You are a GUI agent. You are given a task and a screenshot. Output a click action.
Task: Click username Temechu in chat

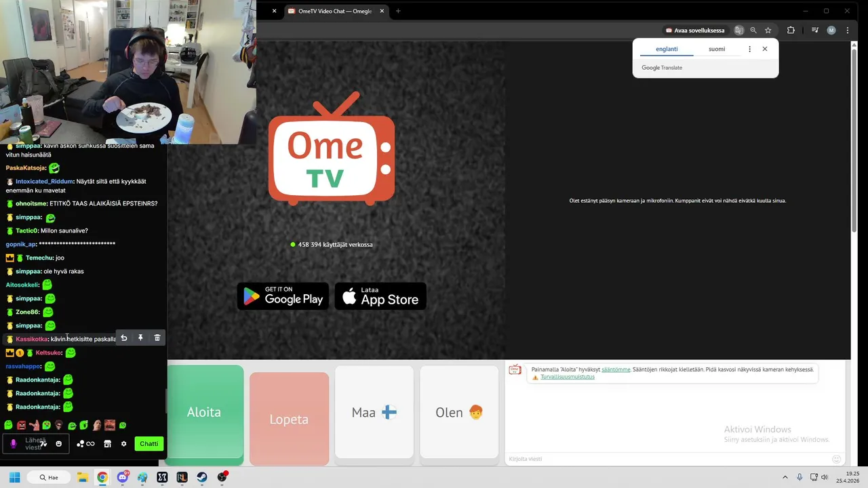[x=39, y=258]
